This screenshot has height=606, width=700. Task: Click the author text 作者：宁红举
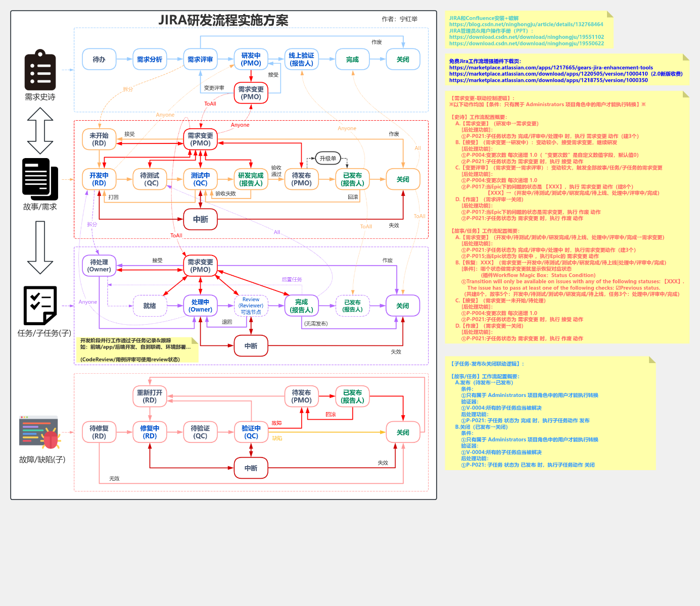400,19
